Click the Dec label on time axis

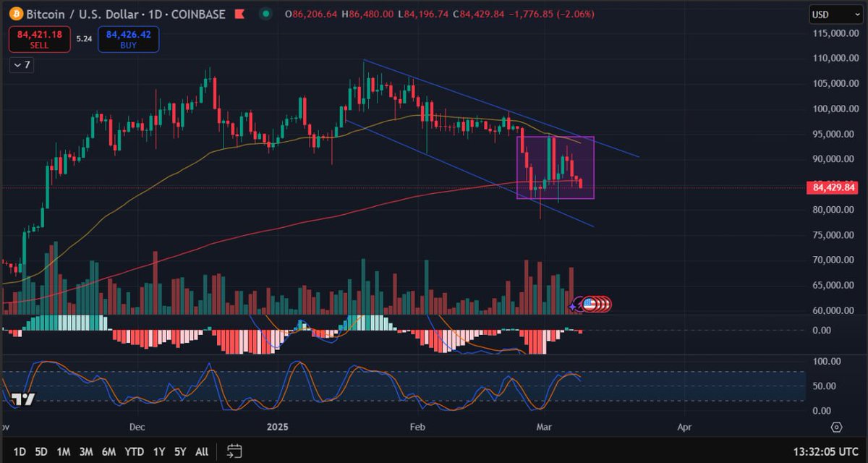click(137, 428)
